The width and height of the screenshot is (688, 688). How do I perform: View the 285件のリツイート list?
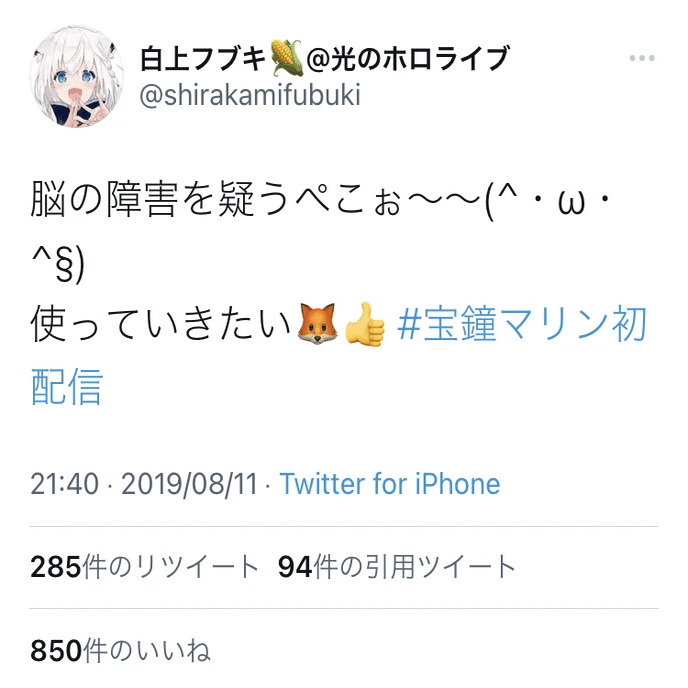click(x=144, y=566)
